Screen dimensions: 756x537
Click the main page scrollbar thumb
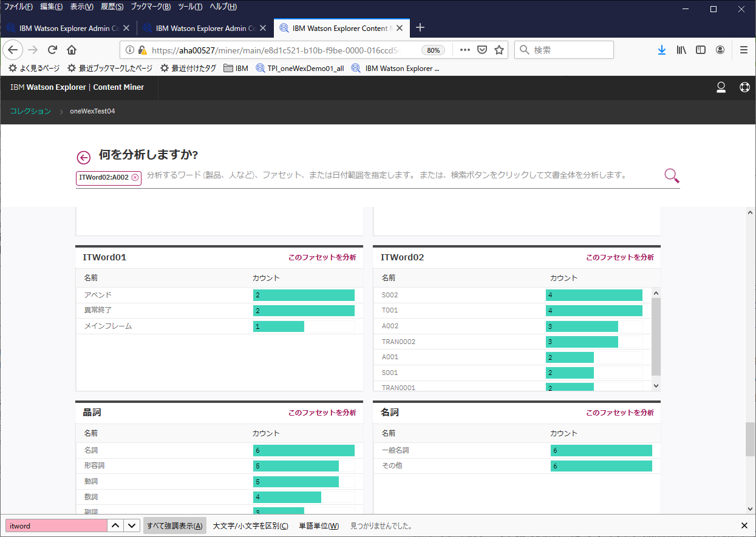pyautogui.click(x=751, y=439)
